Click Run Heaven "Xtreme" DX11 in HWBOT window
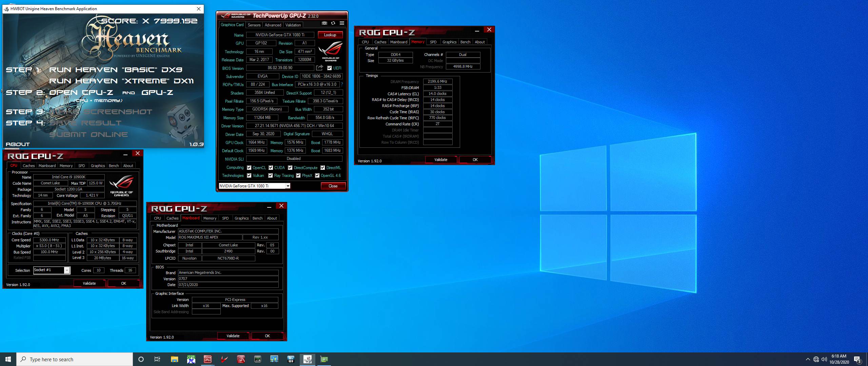 [x=121, y=81]
